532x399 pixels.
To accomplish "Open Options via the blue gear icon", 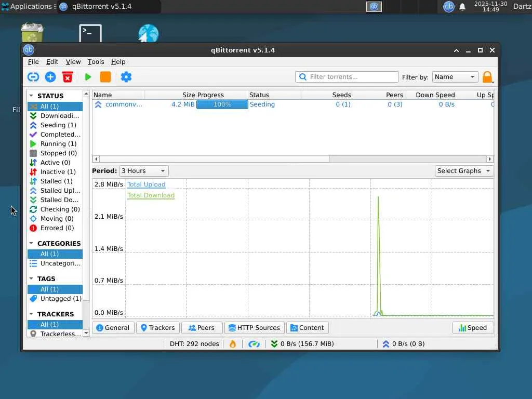I will click(x=126, y=77).
